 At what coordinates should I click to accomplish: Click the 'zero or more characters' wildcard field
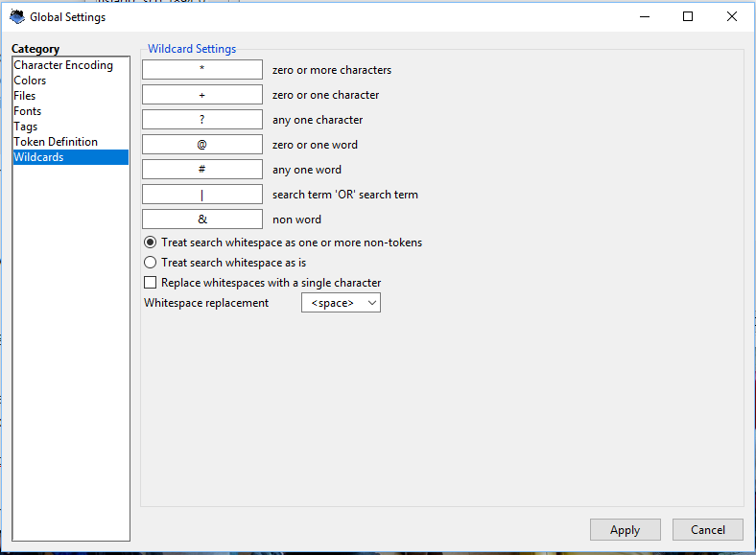pyautogui.click(x=202, y=70)
